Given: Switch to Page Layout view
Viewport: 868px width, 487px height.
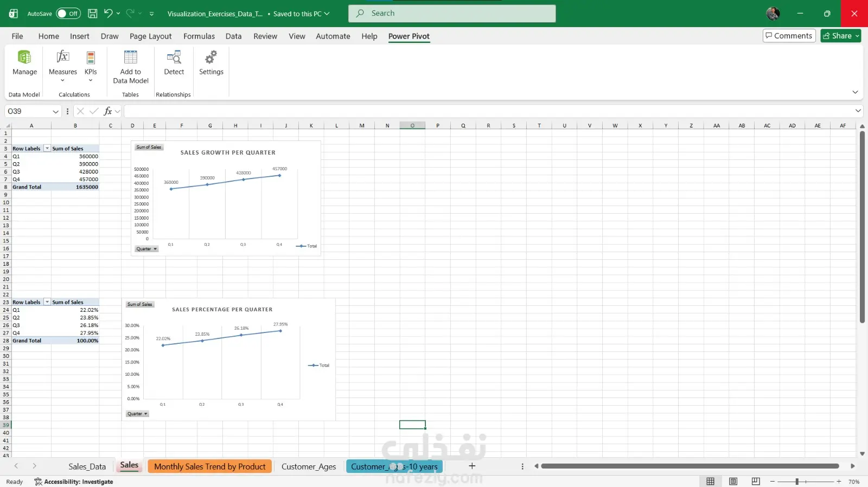Looking at the screenshot, I should pos(733,482).
